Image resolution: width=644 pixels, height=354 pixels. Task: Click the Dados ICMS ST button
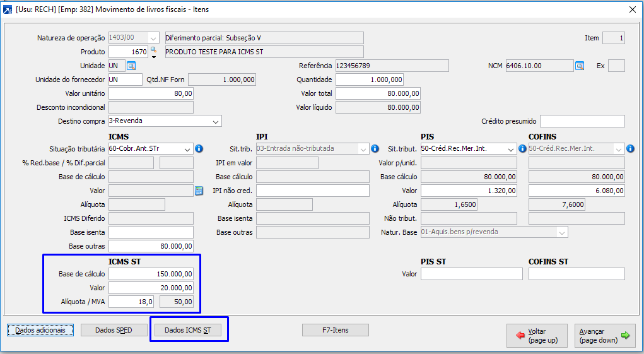[x=188, y=330]
